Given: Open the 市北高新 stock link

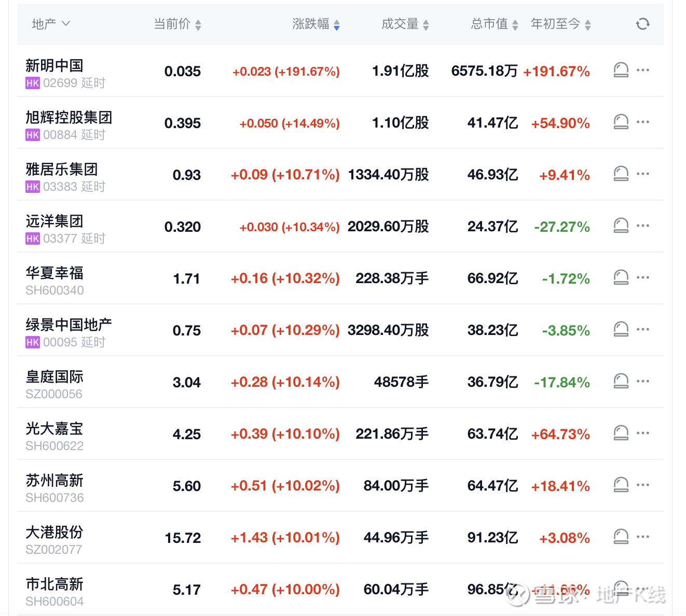Looking at the screenshot, I should point(54,584).
